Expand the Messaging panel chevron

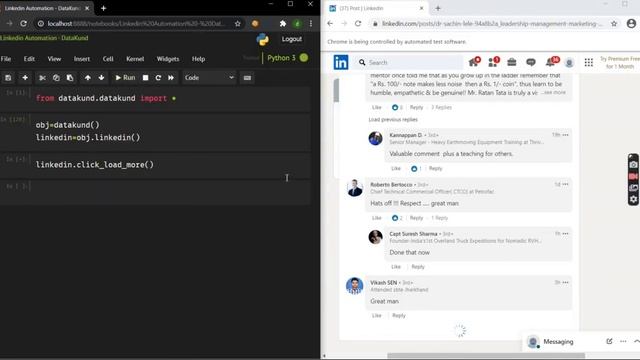tap(636, 341)
